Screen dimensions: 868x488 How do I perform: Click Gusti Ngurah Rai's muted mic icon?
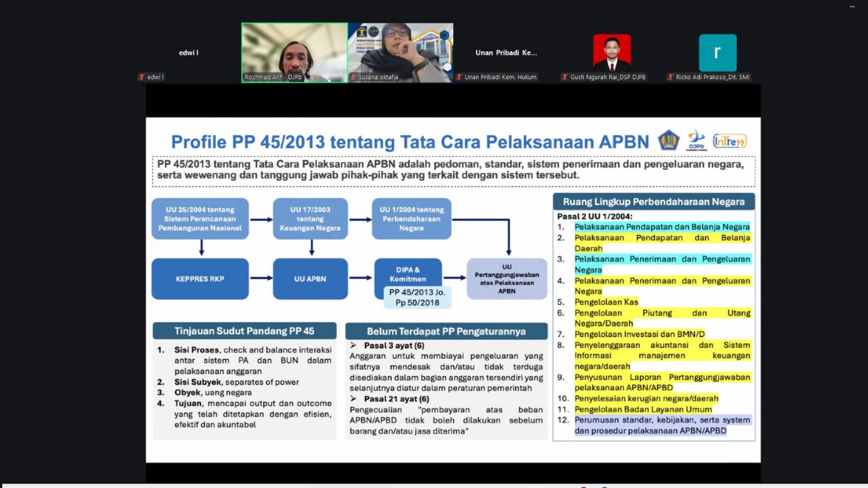[x=565, y=77]
